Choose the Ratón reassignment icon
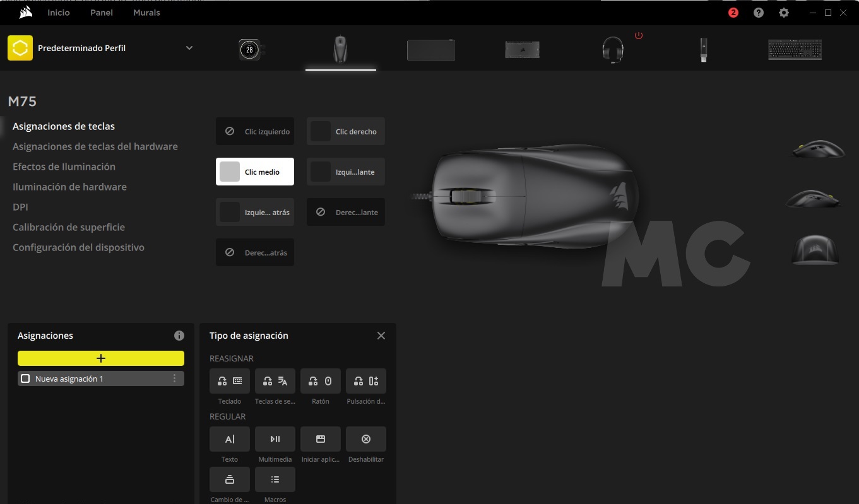The width and height of the screenshot is (859, 504). pos(320,381)
